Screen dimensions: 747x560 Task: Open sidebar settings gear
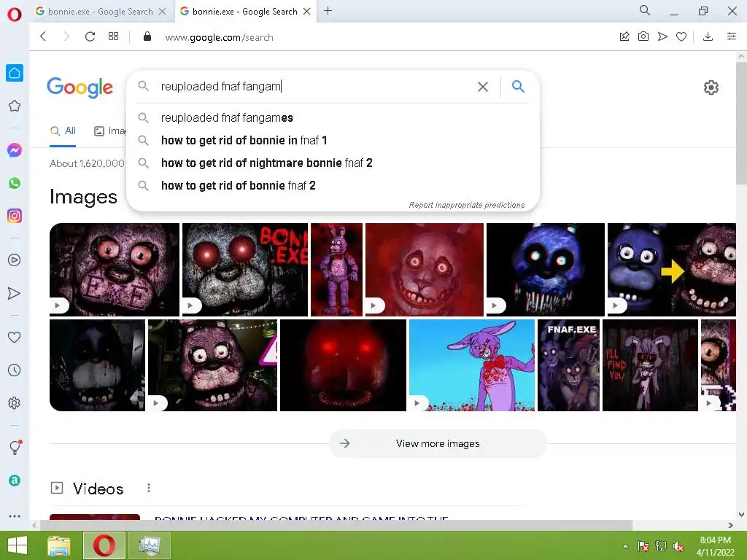(x=15, y=402)
